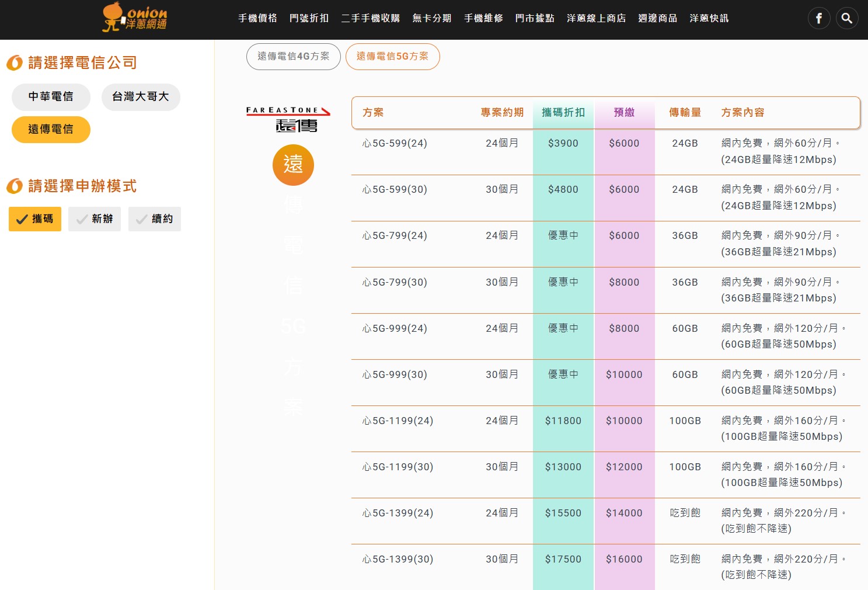Click $13000 discount value
Screen dimensions: 868x590
[563, 467]
